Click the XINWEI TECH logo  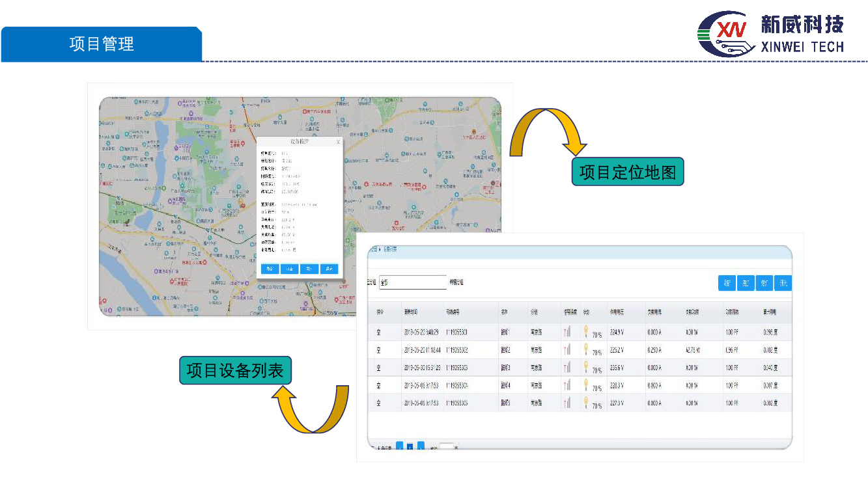pos(771,33)
